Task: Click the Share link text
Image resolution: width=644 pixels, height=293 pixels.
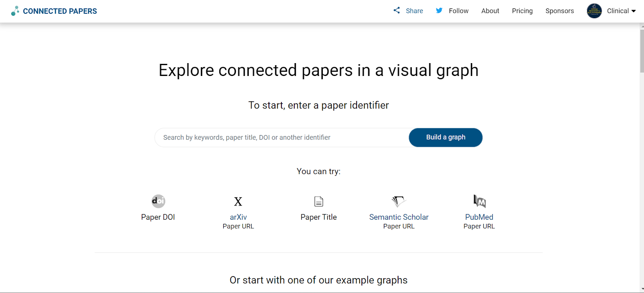Action: click(x=414, y=11)
